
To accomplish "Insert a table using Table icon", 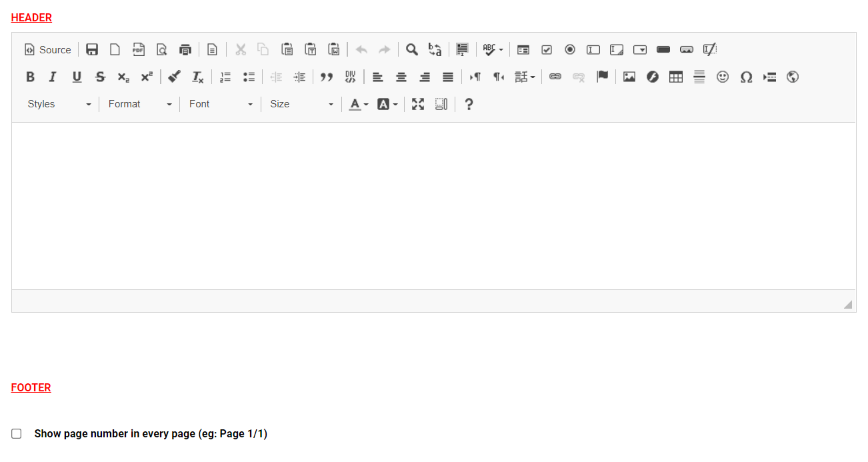I will [x=676, y=77].
